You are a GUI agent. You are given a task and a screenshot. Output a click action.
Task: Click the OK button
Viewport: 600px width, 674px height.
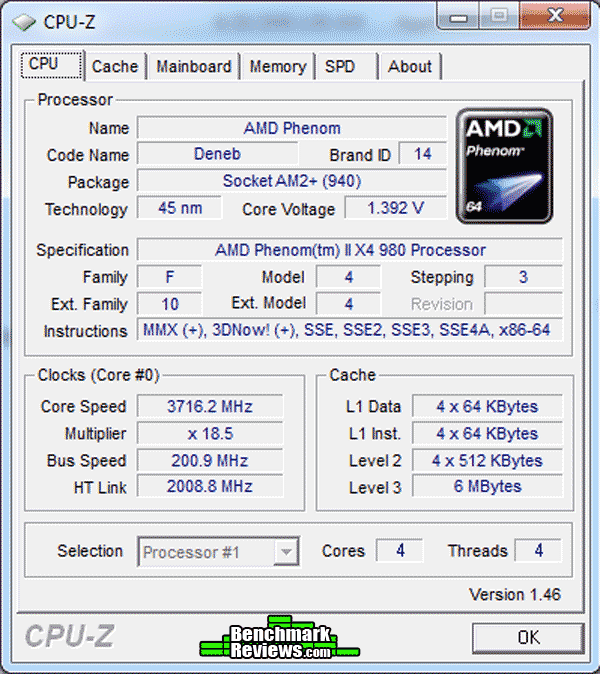pos(528,637)
